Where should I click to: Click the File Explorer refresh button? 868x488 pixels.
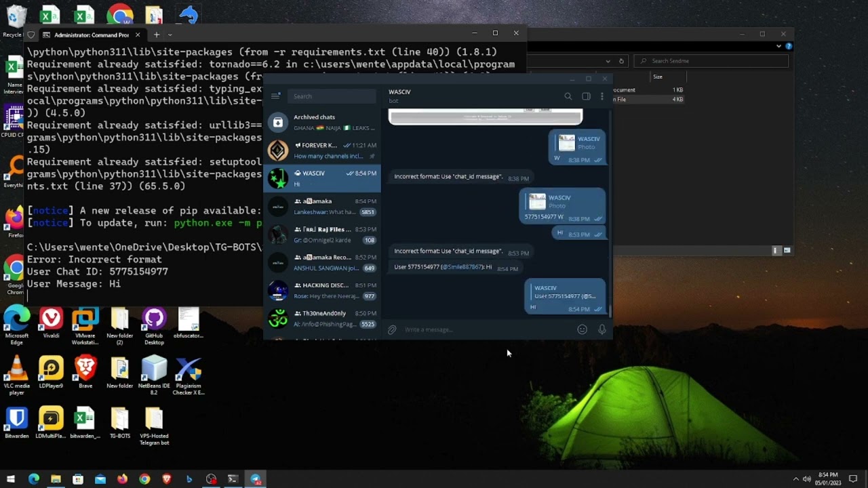pyautogui.click(x=621, y=61)
